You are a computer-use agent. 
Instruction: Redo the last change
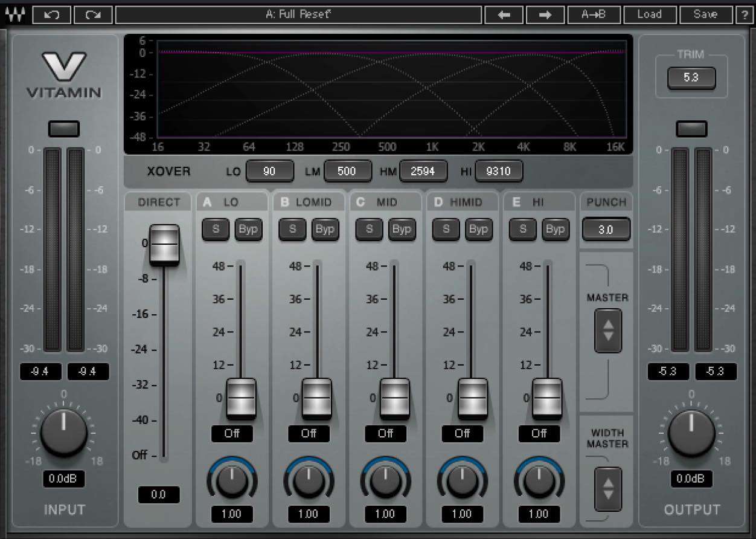point(94,15)
